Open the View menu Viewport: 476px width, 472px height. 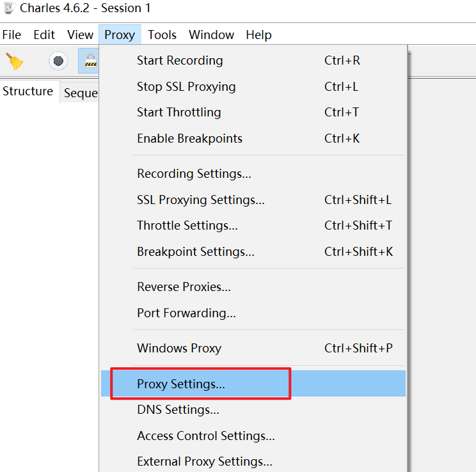pos(80,35)
